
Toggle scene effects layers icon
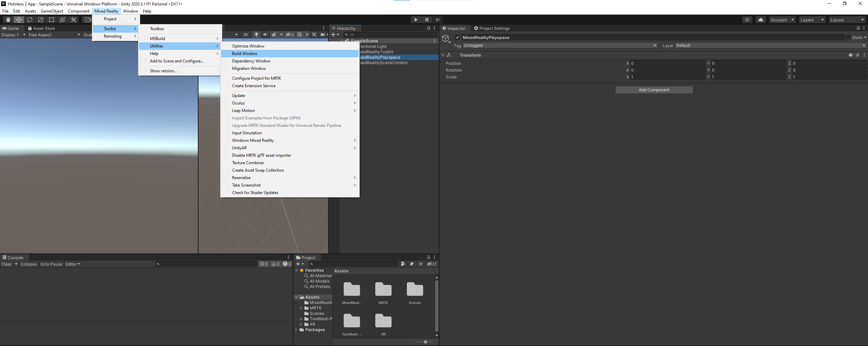pyautogui.click(x=274, y=35)
